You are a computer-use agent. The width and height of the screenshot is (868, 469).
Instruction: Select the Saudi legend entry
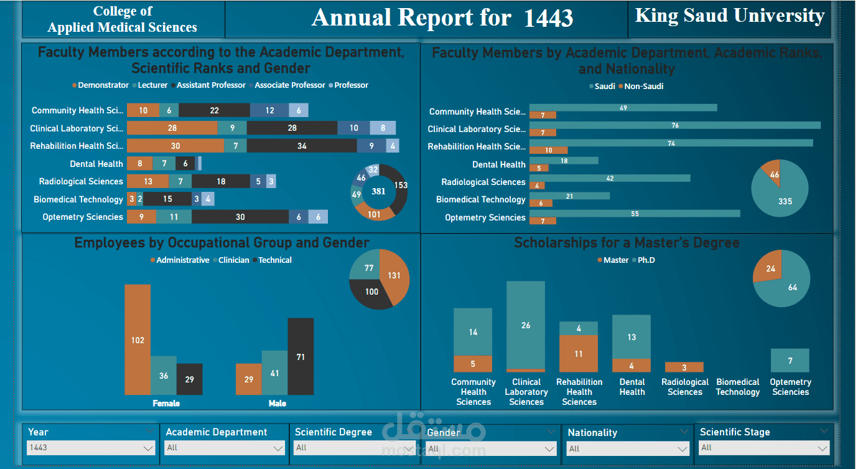coord(602,87)
